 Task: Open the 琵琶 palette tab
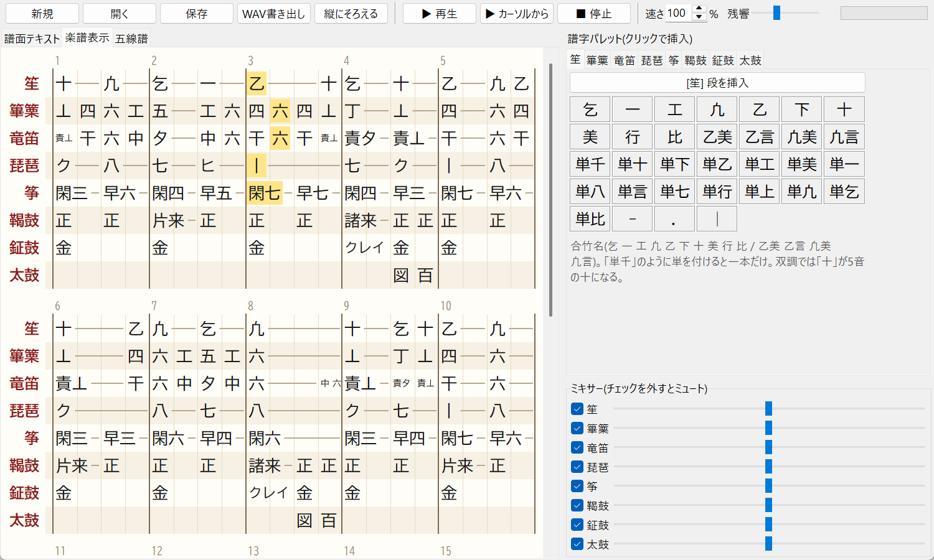652,60
